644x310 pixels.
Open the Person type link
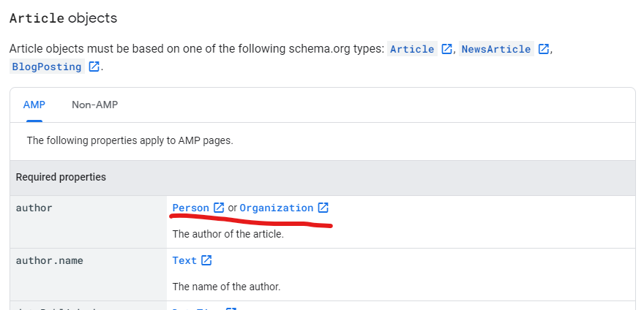[190, 208]
